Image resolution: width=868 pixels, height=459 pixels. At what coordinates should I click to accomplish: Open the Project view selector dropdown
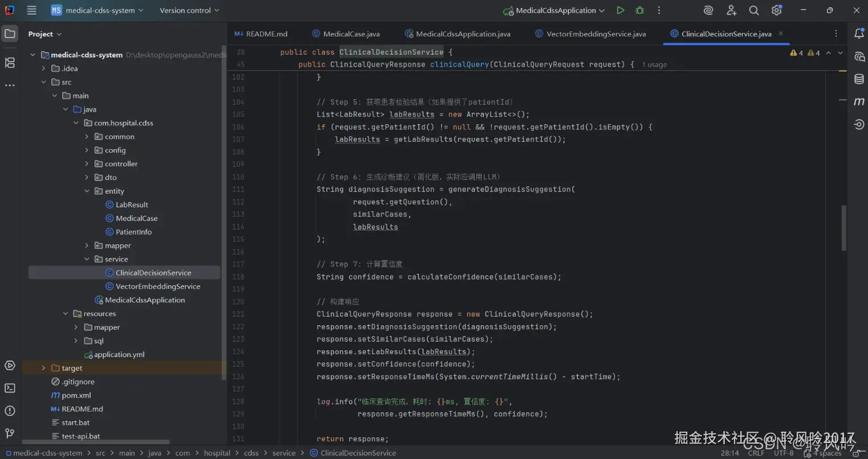coord(45,34)
